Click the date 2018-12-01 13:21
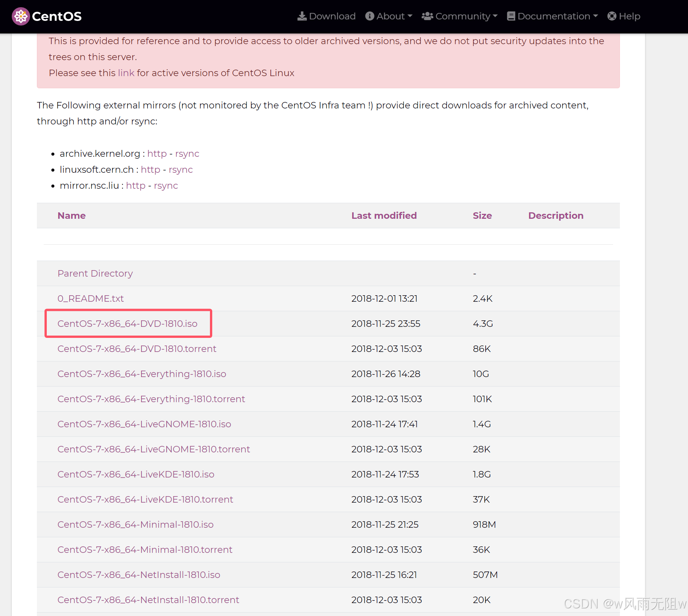 [385, 298]
